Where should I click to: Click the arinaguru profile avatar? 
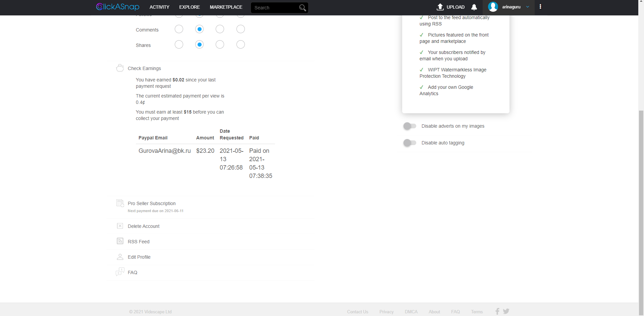pos(493,7)
